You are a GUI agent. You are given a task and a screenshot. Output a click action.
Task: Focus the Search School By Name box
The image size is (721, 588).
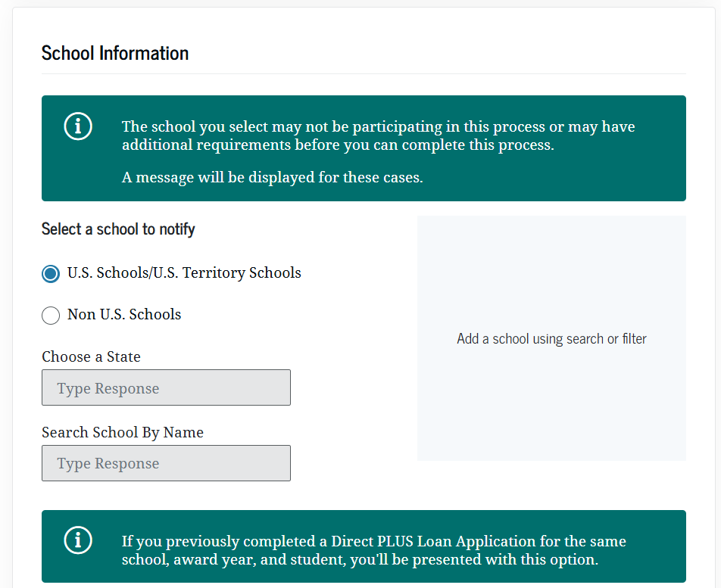166,463
